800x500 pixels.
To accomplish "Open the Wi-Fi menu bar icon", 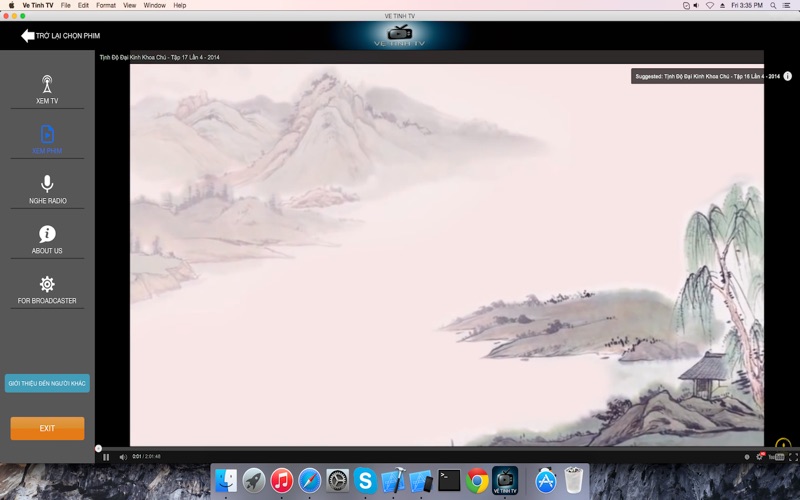I will [x=710, y=5].
